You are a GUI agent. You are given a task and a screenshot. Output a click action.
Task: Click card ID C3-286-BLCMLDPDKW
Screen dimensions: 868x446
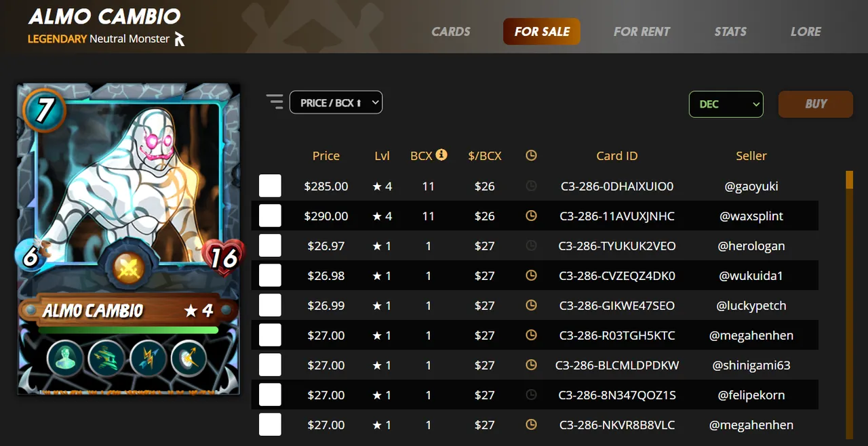pos(617,365)
